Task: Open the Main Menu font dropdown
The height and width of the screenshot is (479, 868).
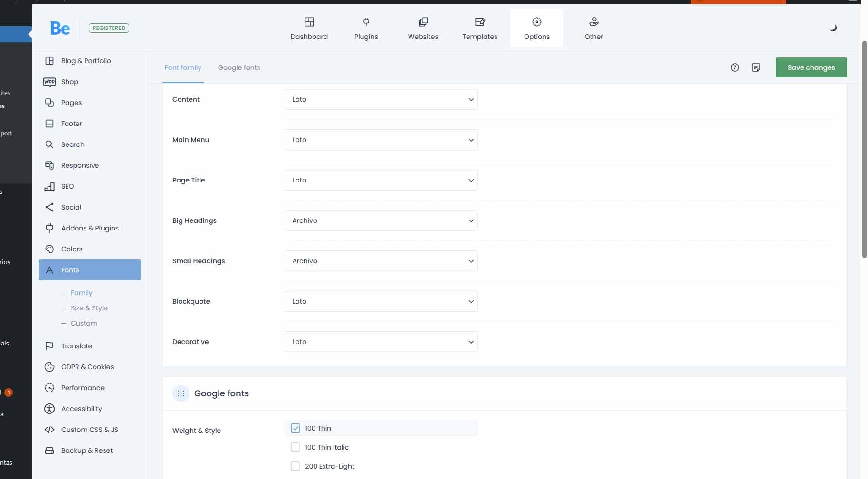Action: [381, 140]
